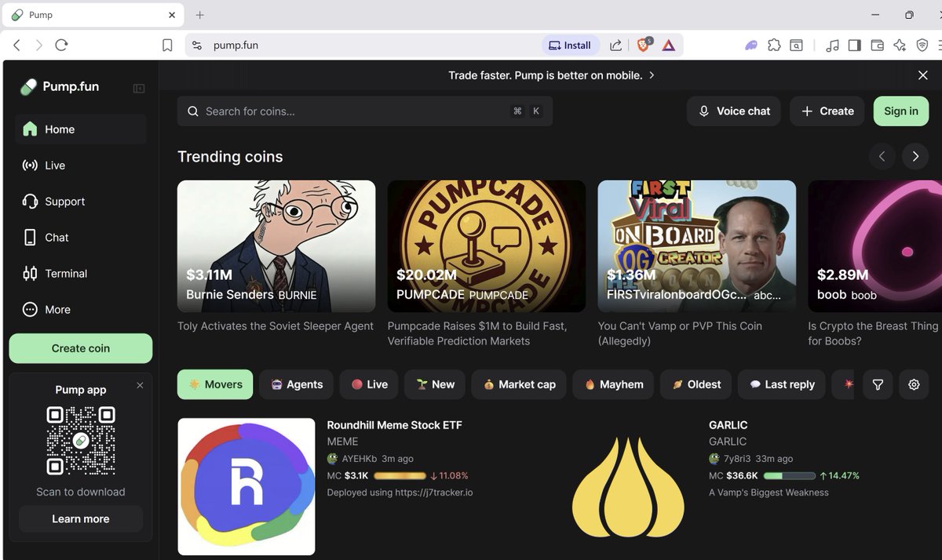Click the Sign in button

click(x=900, y=111)
